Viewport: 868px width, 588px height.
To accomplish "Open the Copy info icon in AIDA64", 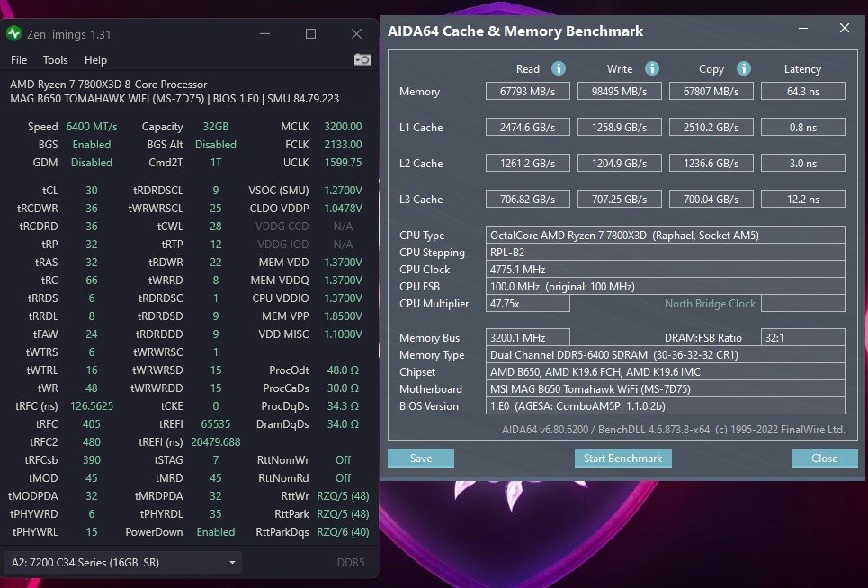I will [x=744, y=68].
